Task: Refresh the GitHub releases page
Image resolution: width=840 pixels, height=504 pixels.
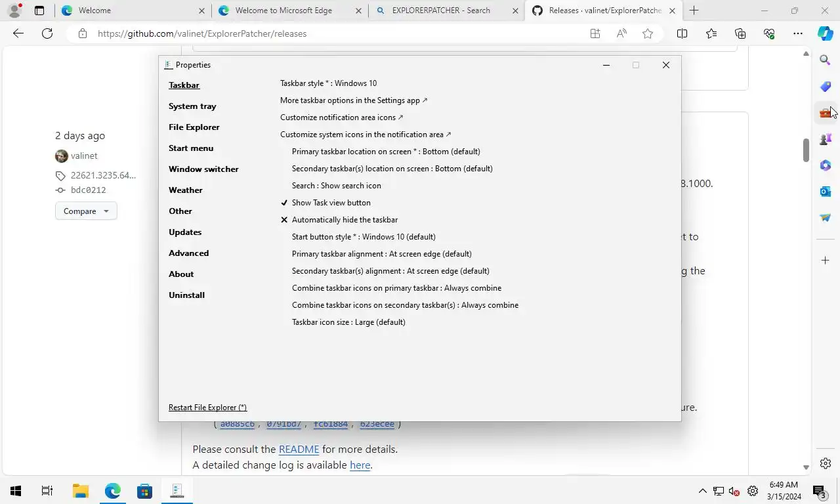Action: point(47,33)
